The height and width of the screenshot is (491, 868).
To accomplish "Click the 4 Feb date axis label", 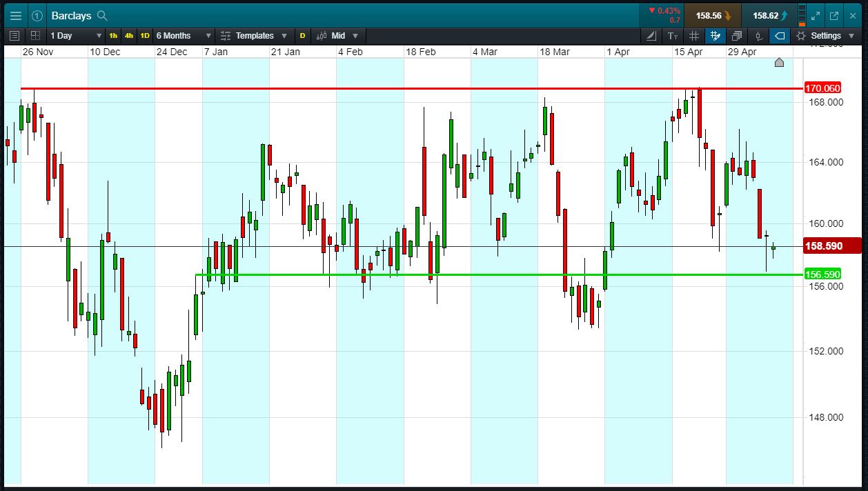I will pyautogui.click(x=350, y=52).
